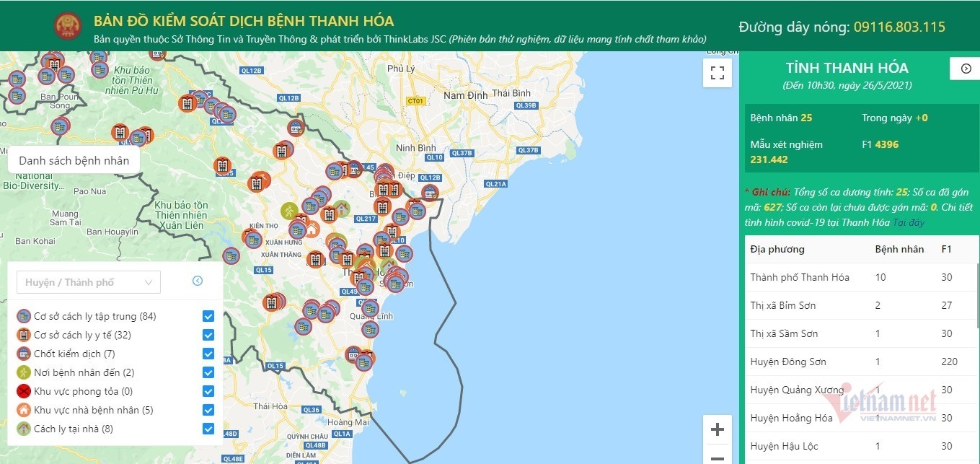980x464 pixels.
Task: Click the green patient-visited location map marker
Action: [289, 211]
